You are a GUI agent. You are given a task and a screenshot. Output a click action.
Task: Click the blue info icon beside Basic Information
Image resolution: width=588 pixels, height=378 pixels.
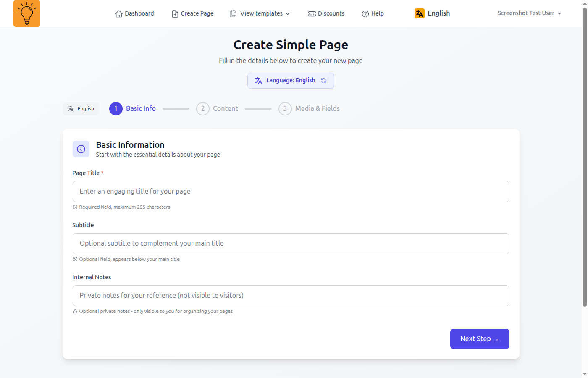(81, 149)
